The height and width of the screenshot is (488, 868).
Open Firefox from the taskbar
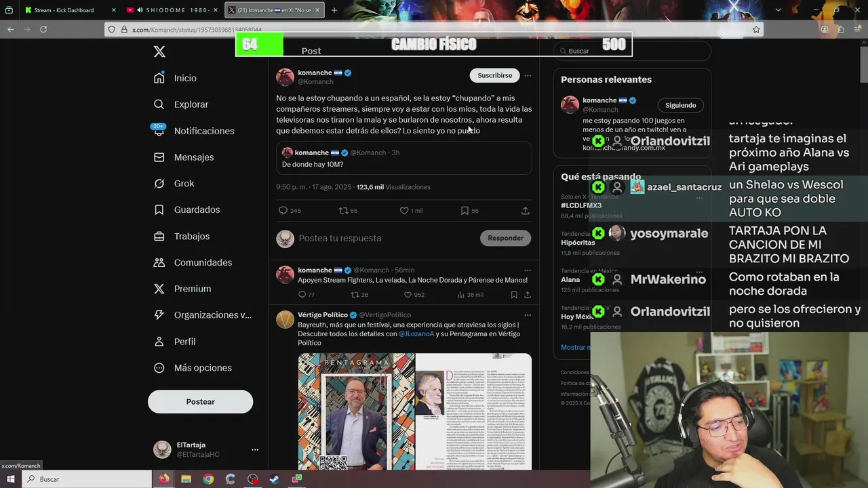164,479
